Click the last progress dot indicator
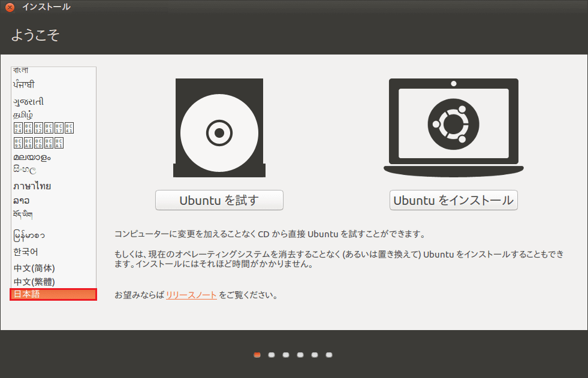This screenshot has height=378, width=588. (x=329, y=355)
